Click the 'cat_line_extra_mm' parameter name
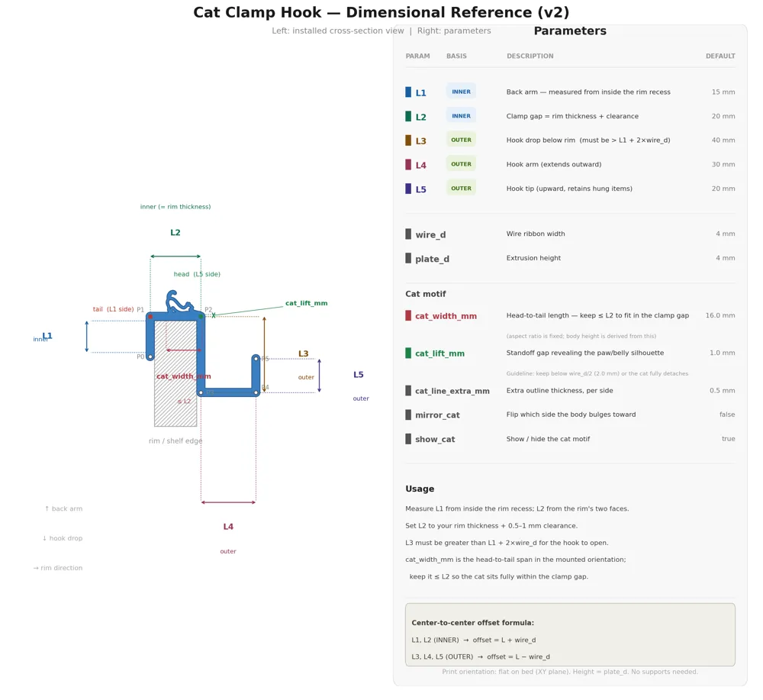763x700 pixels. [x=452, y=391]
